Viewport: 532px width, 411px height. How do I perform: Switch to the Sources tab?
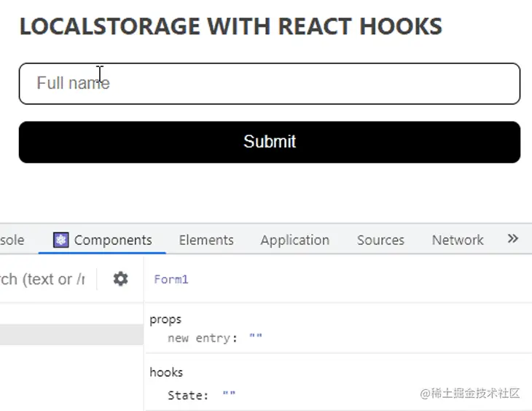pos(380,240)
